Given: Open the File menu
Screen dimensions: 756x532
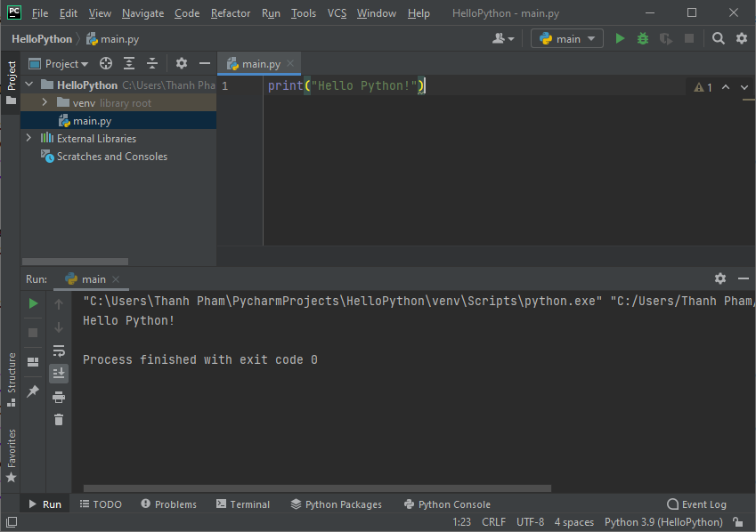Looking at the screenshot, I should pyautogui.click(x=39, y=13).
